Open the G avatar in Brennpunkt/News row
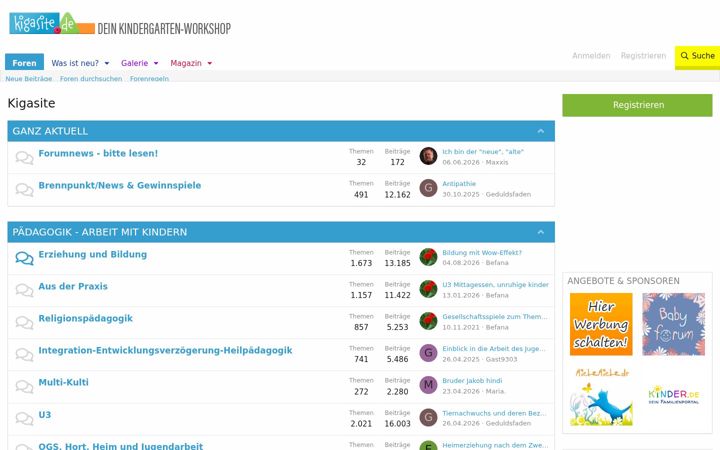720x450 pixels. 428,188
